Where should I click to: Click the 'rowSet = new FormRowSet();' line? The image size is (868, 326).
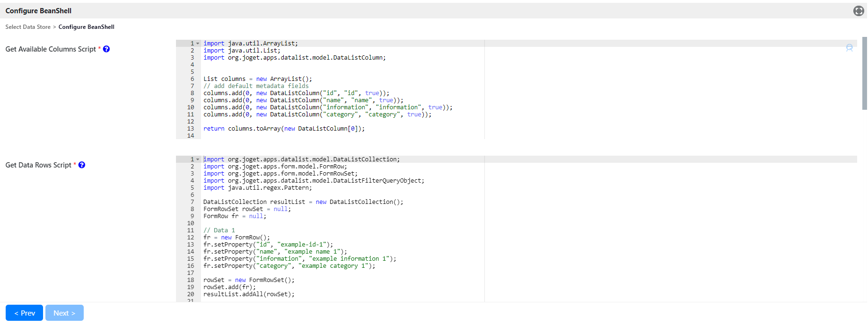(249, 280)
